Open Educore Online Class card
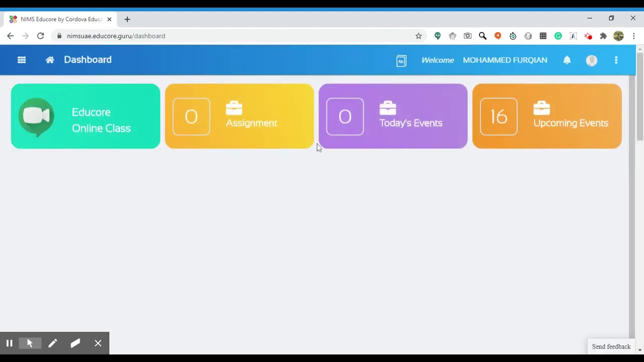This screenshot has width=644, height=362. pyautogui.click(x=86, y=116)
